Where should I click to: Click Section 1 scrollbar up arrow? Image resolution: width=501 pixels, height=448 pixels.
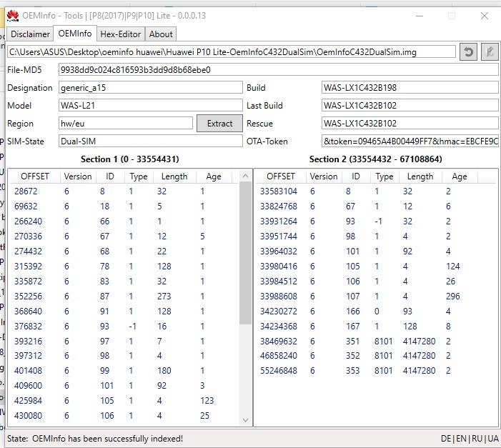pos(245,176)
